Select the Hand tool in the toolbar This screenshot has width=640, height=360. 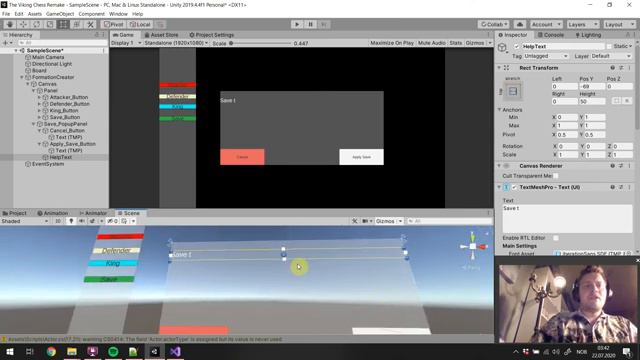10,24
